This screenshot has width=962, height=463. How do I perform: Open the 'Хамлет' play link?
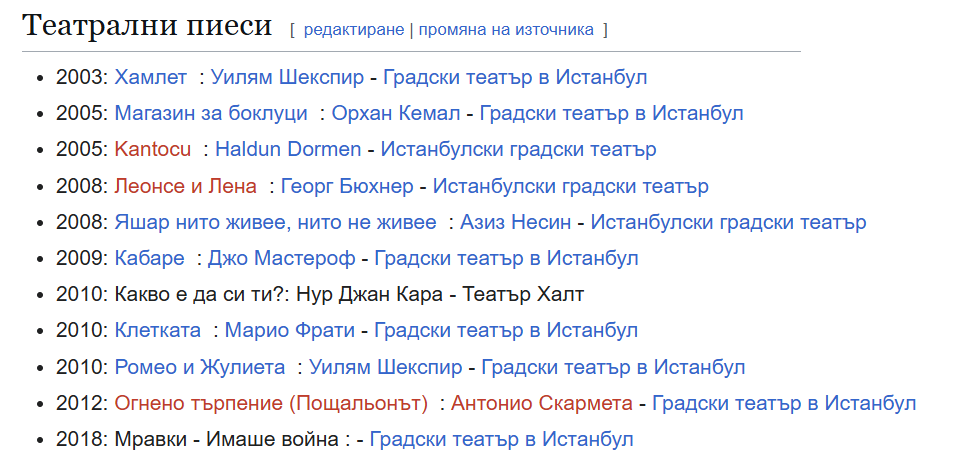pyautogui.click(x=150, y=78)
